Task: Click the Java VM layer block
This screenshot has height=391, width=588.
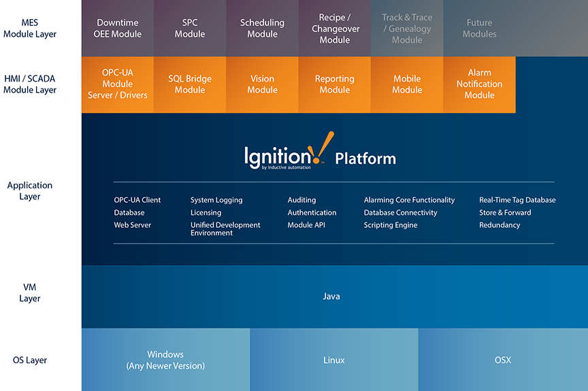Action: [x=335, y=296]
